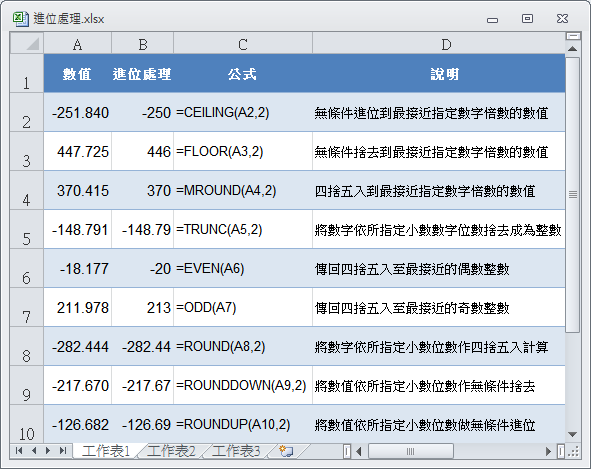Close the 進位處理.xlsx workbook window
This screenshot has width=591, height=469.
coord(562,18)
